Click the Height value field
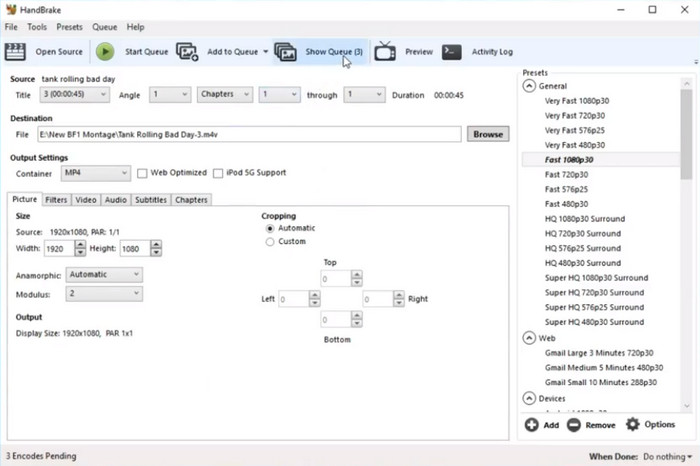The height and width of the screenshot is (466, 700). (134, 249)
